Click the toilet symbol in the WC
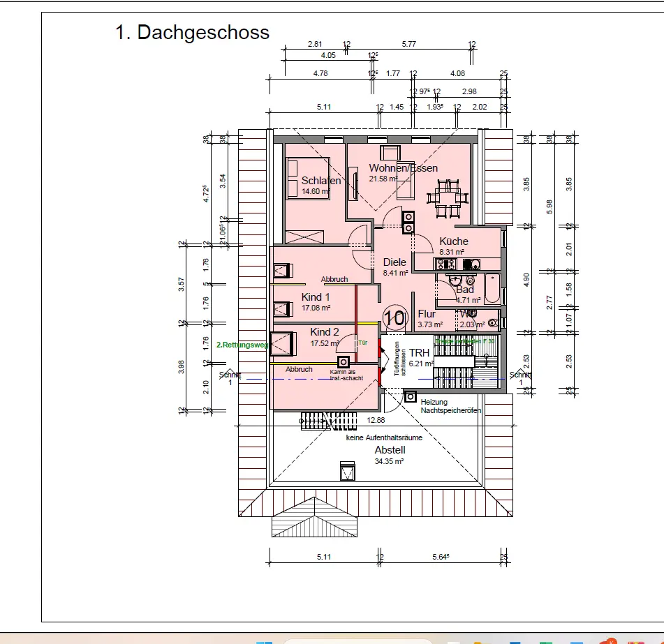664x644 pixels. click(493, 323)
